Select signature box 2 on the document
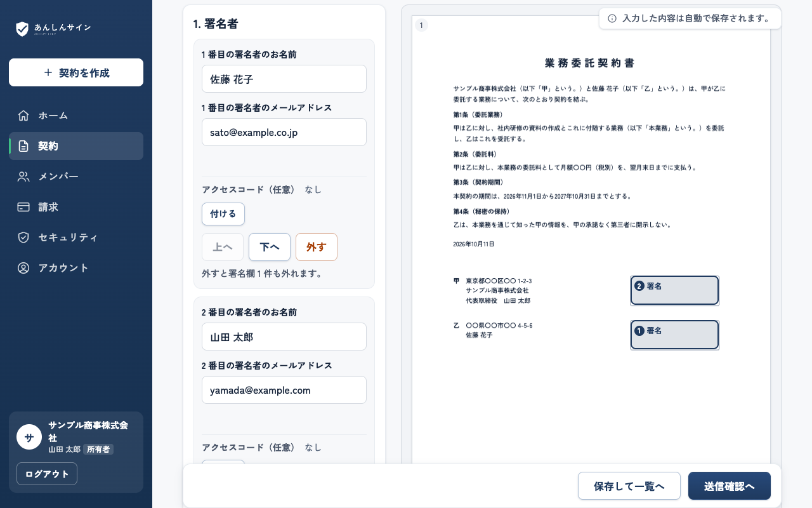 click(x=674, y=290)
